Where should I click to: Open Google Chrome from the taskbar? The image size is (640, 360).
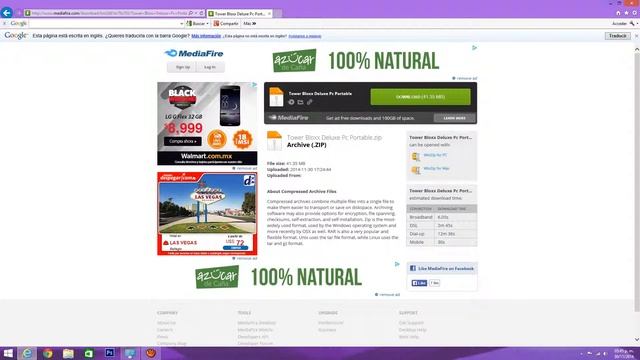48,353
